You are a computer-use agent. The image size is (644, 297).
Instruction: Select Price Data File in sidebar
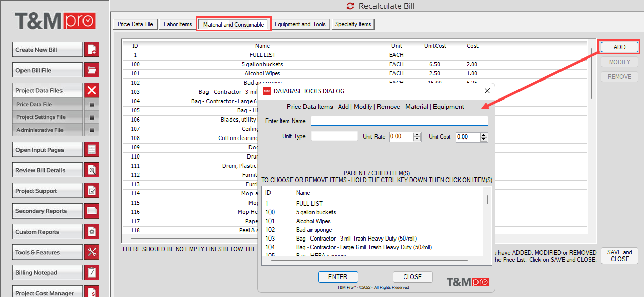click(x=48, y=104)
